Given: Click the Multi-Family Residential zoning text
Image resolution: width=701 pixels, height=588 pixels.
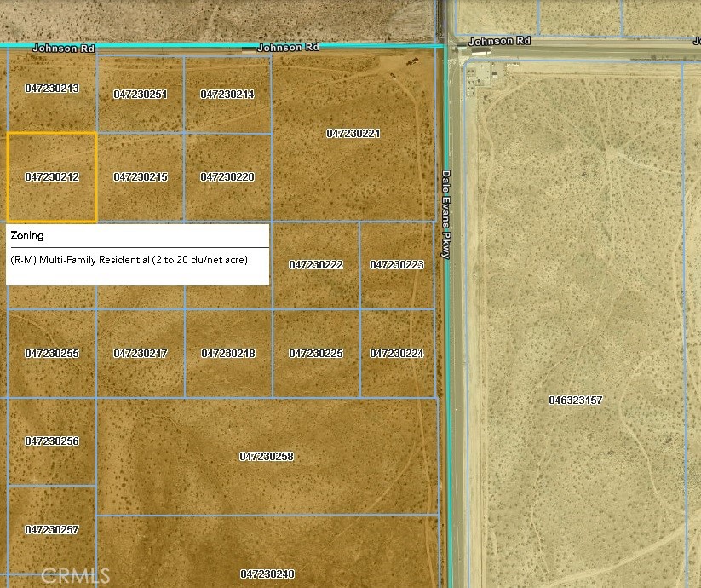Looking at the screenshot, I should point(129,259).
